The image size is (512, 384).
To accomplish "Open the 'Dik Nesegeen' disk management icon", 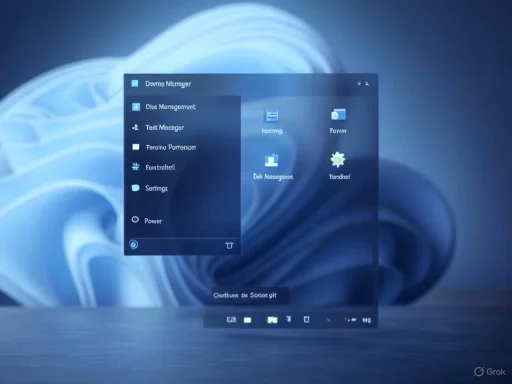I will [272, 160].
